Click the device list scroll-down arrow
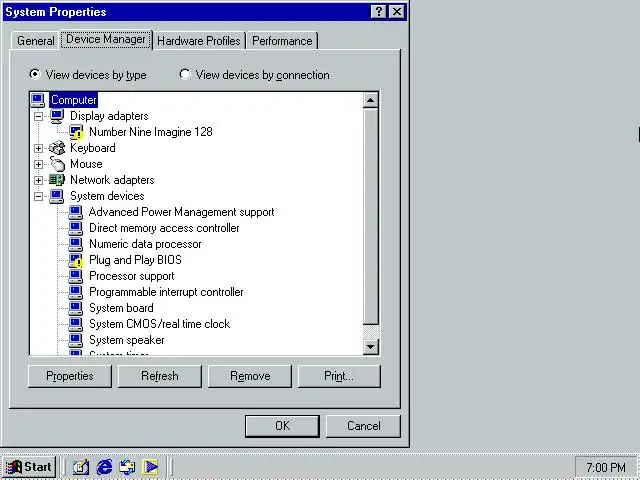The height and width of the screenshot is (480, 640). click(x=371, y=347)
